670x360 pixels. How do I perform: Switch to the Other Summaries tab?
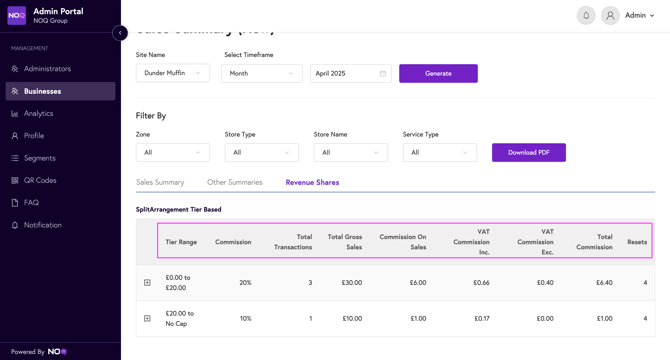tap(235, 182)
